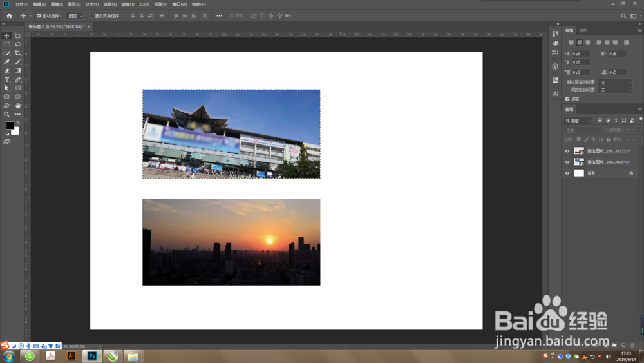Open more align options three dots
The height and width of the screenshot is (363, 644).
tap(220, 16)
